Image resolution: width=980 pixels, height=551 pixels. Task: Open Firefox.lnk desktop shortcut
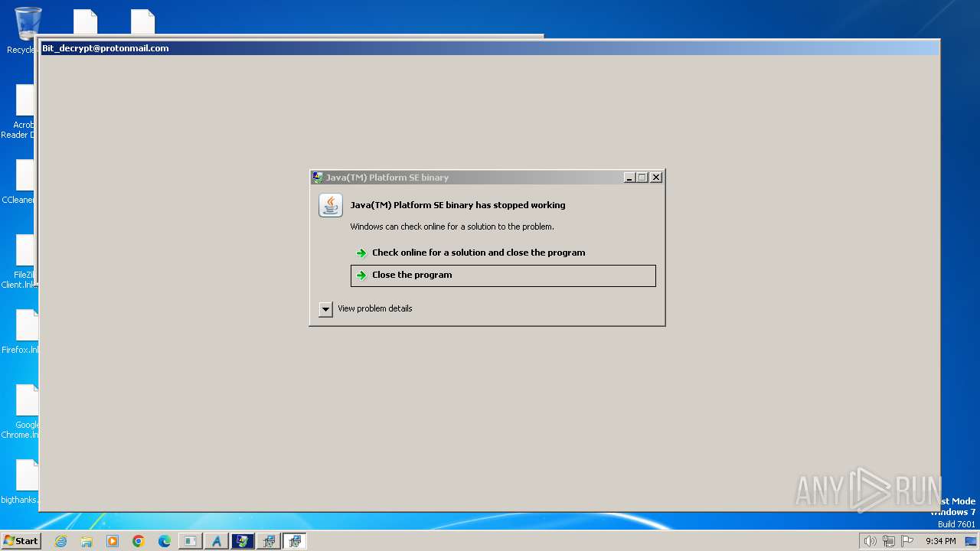[x=18, y=331]
